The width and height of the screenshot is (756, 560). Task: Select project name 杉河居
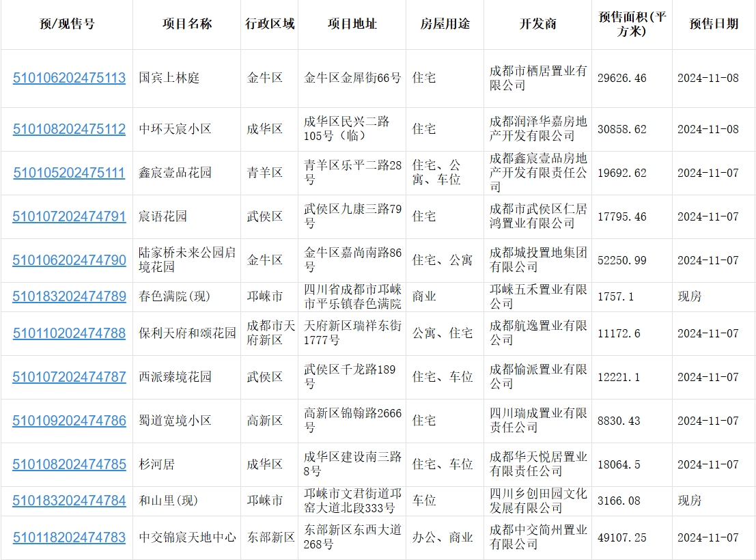click(x=156, y=464)
